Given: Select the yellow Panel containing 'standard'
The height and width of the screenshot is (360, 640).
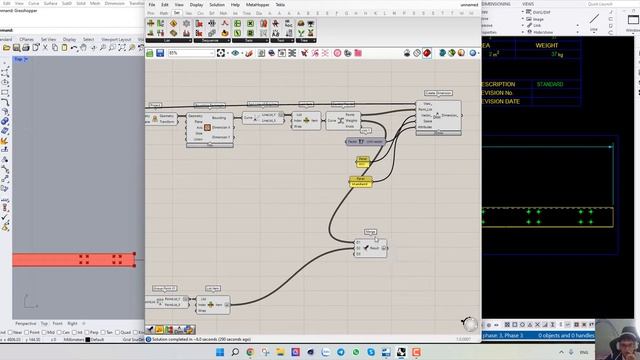Looking at the screenshot, I should tap(360, 182).
